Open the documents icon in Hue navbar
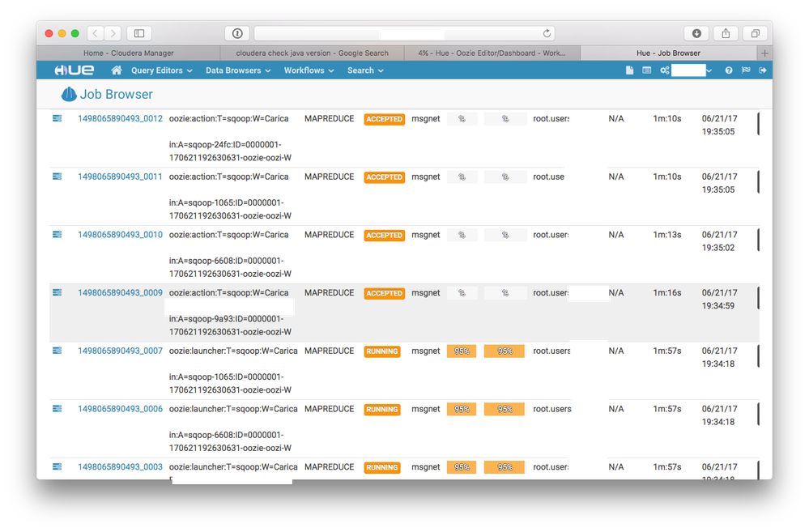The width and height of the screenshot is (809, 532). [x=629, y=70]
